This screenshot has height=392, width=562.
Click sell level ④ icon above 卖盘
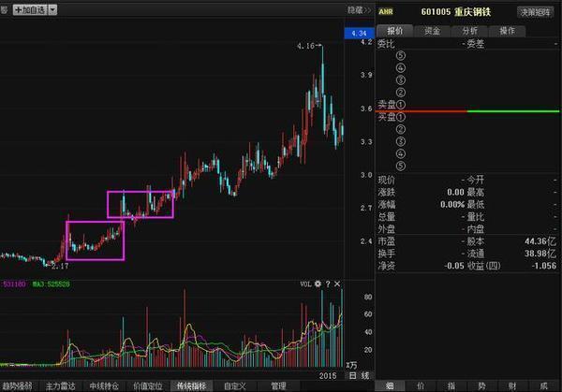(401, 67)
